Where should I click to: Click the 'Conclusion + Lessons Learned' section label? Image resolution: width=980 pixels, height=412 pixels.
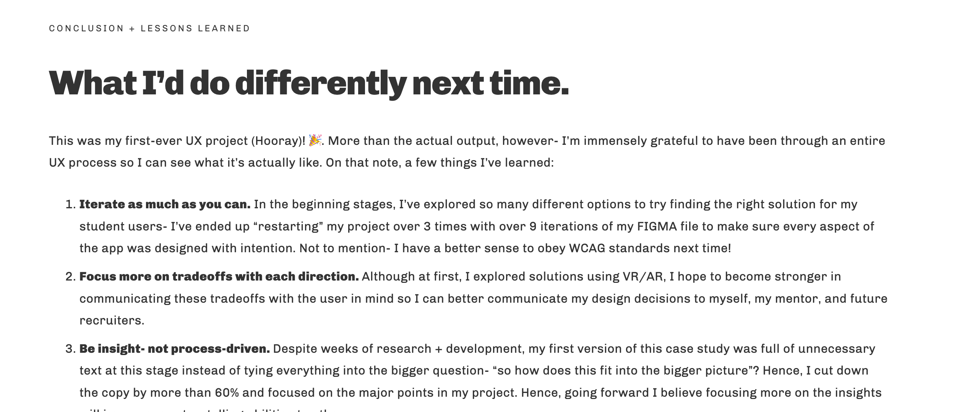click(149, 29)
